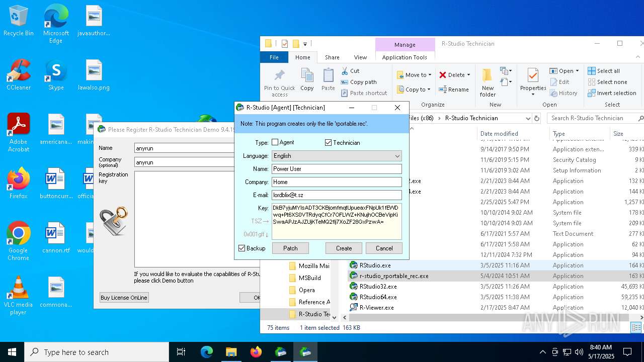
Task: Click the Company field containing Home
Action: point(337,182)
